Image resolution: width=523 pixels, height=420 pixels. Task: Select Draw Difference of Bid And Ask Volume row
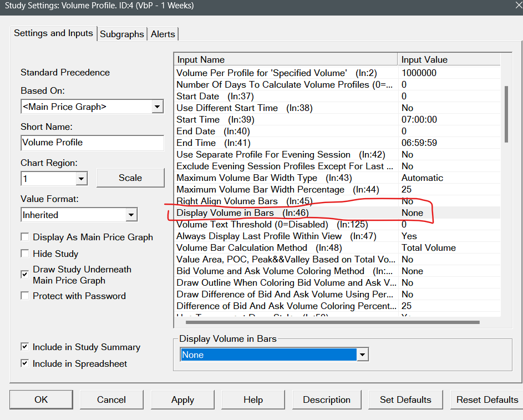pos(338,295)
